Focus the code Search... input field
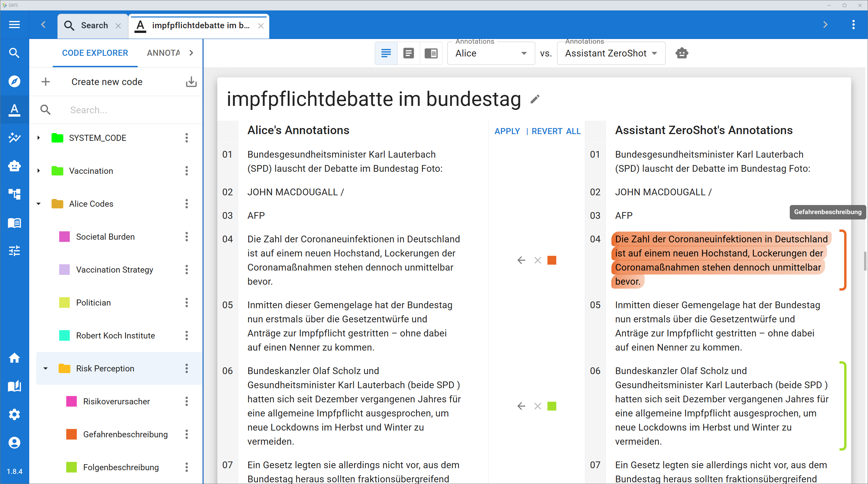The width and height of the screenshot is (868, 484). 131,110
